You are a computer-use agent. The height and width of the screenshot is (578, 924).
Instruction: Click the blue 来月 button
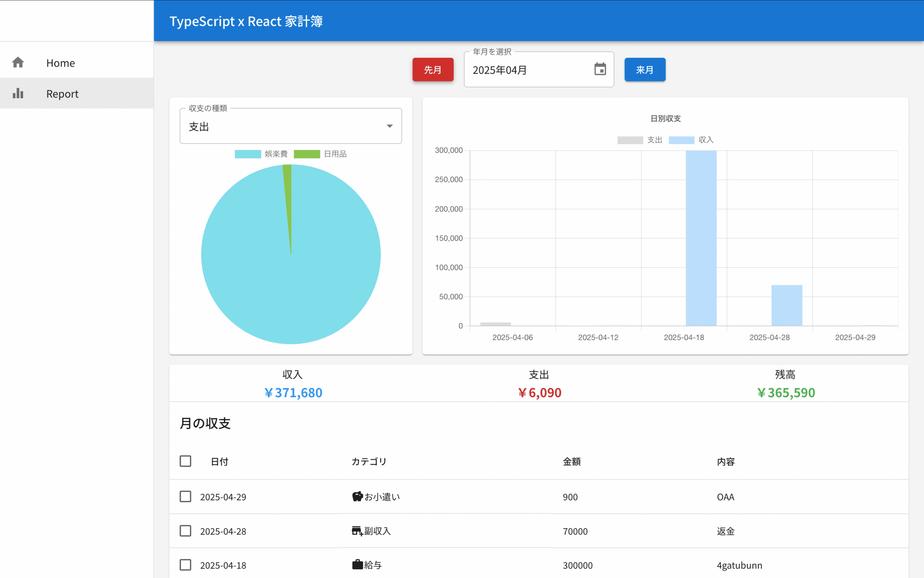(x=645, y=70)
